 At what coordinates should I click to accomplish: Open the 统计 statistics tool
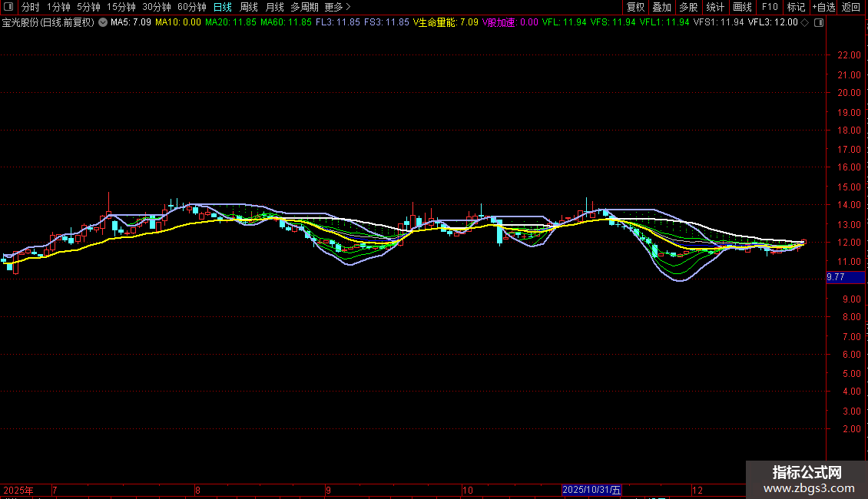coord(715,7)
